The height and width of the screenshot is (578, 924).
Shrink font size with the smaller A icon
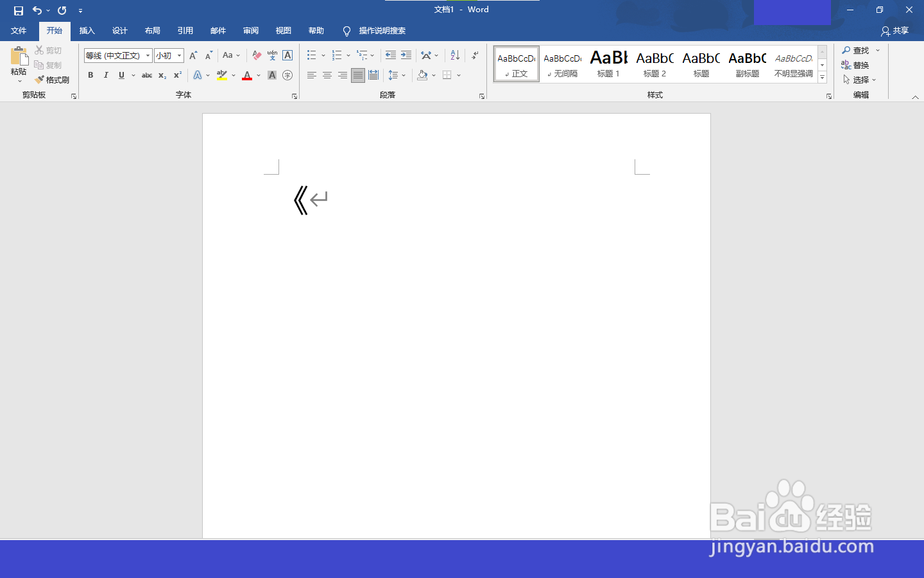[209, 56]
